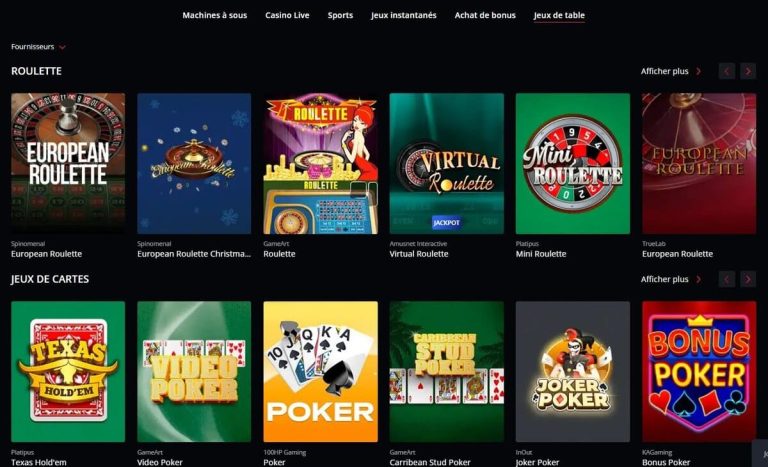768x467 pixels.
Task: Show next Roulette games with right arrow
Action: 748,72
